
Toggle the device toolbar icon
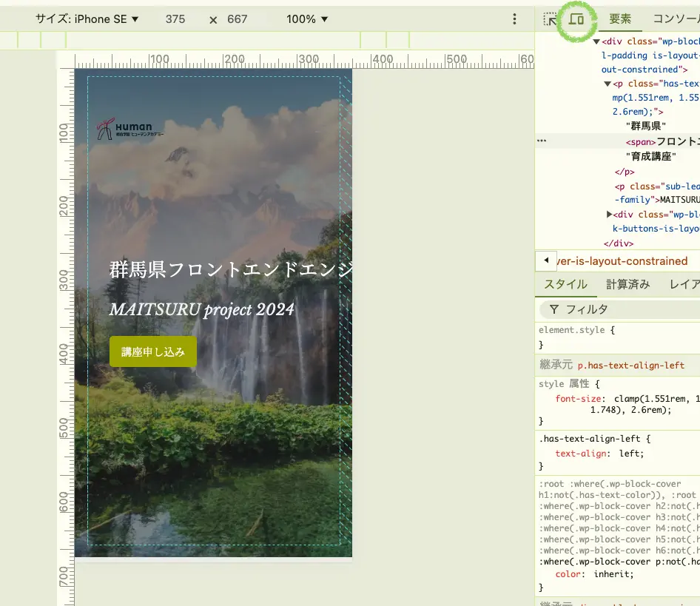pos(576,19)
